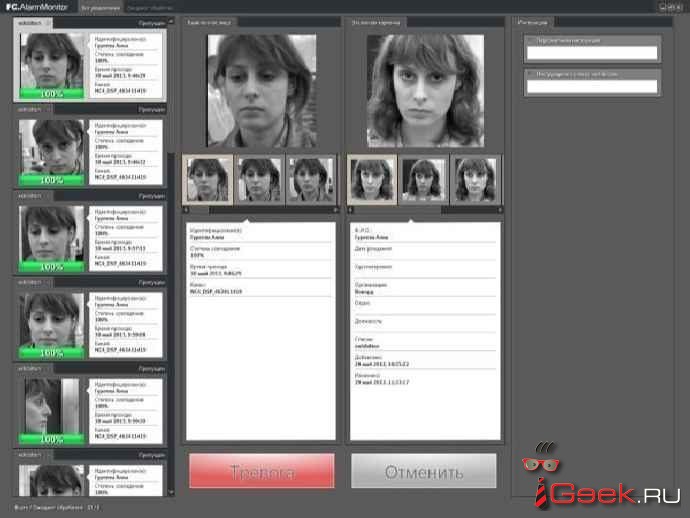Click right arrow under detected face thumbnails

[x=335, y=210]
